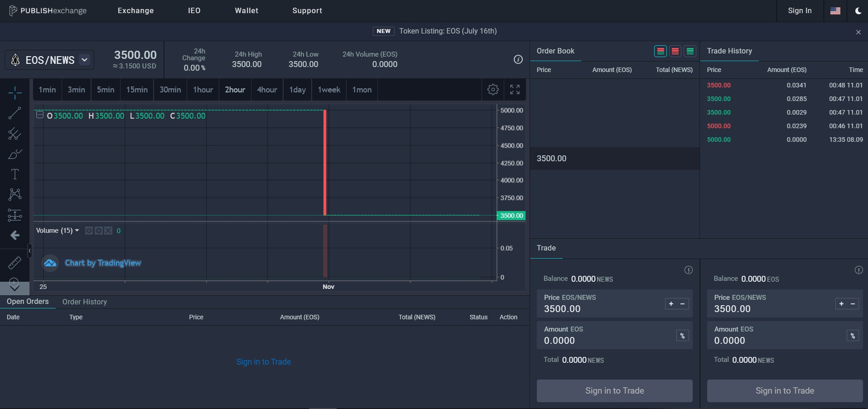Click the market info icon

click(518, 59)
